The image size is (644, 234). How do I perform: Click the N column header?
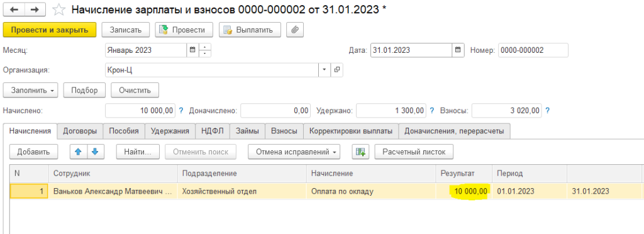(x=29, y=174)
